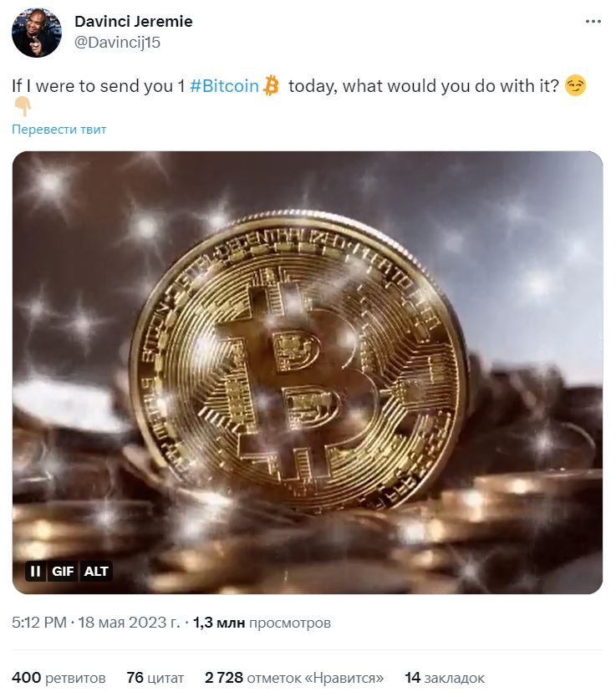Screen dimensions: 616x697
Task: Open the #Bitcoin hashtag
Action: 224,86
